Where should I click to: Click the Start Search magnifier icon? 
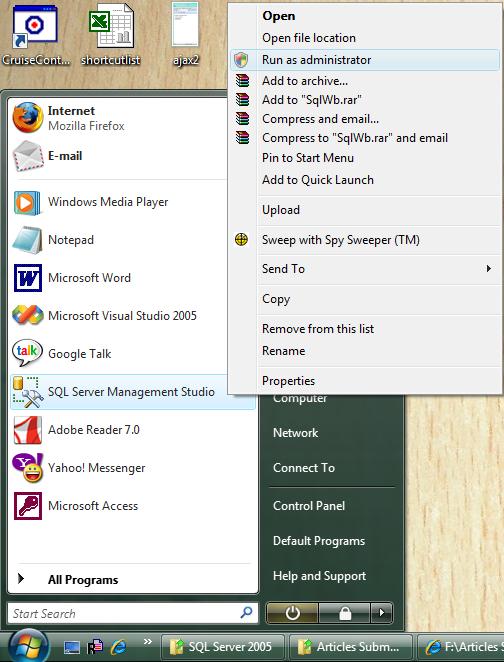click(246, 612)
